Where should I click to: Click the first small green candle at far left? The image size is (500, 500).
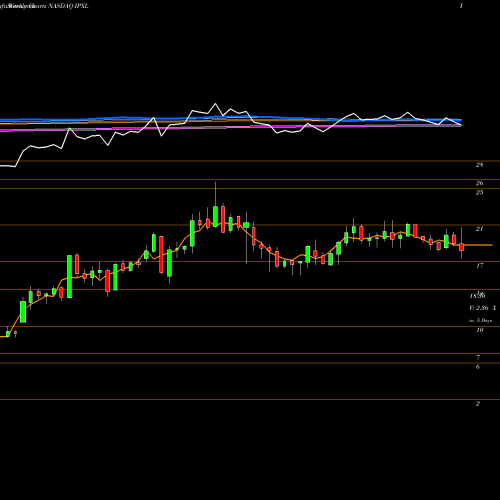[8, 334]
